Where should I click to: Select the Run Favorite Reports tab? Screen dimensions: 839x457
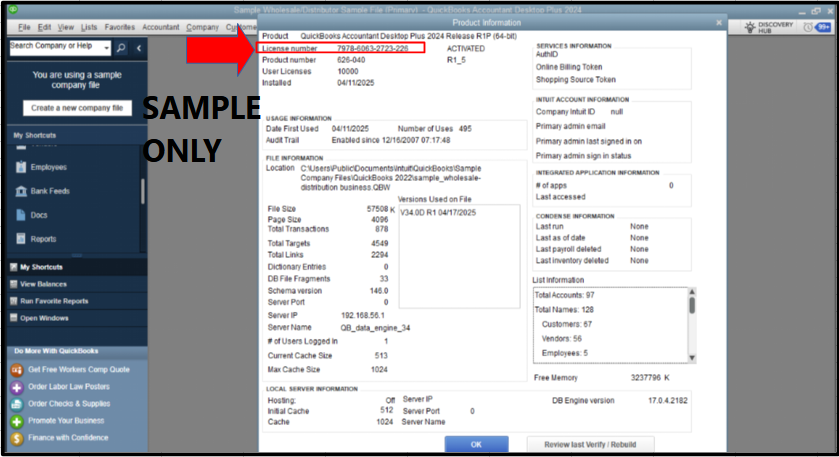77,301
